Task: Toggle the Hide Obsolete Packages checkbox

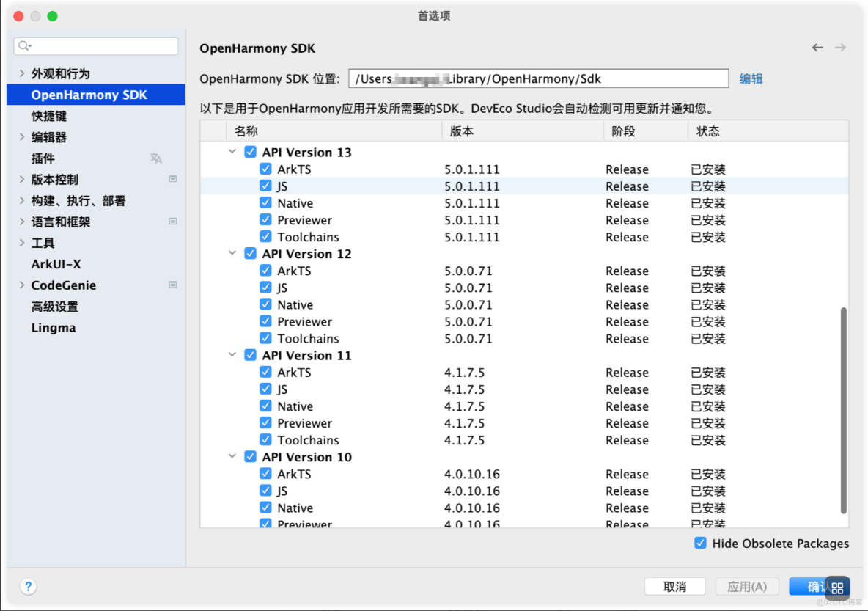Action: [x=701, y=543]
